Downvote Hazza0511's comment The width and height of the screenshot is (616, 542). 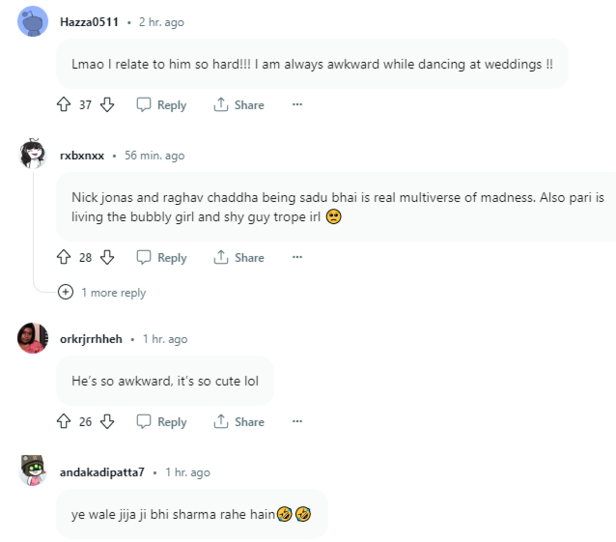click(x=107, y=105)
